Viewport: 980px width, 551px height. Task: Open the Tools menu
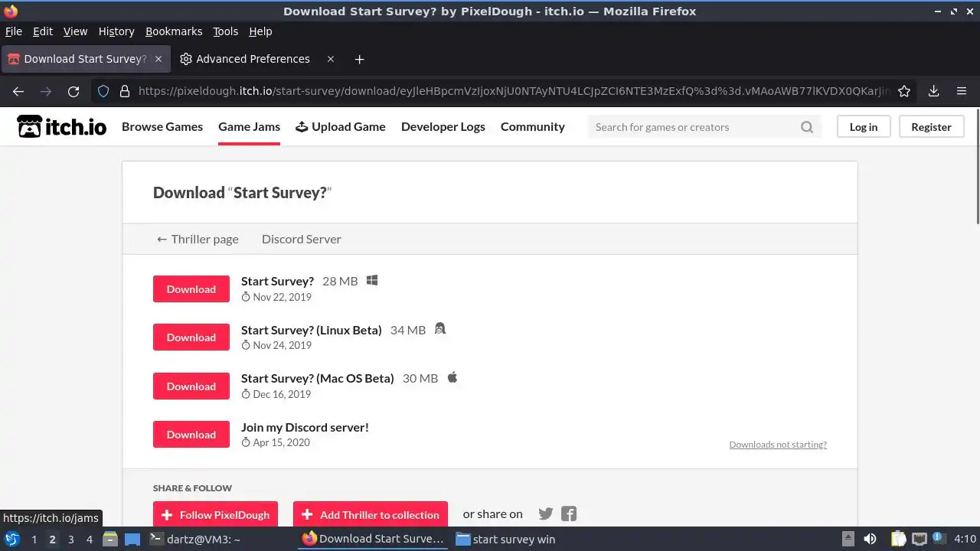tap(225, 31)
